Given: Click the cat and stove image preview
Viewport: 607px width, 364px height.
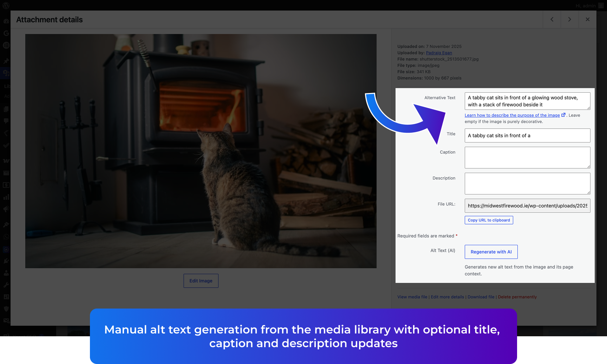Looking at the screenshot, I should (x=201, y=151).
